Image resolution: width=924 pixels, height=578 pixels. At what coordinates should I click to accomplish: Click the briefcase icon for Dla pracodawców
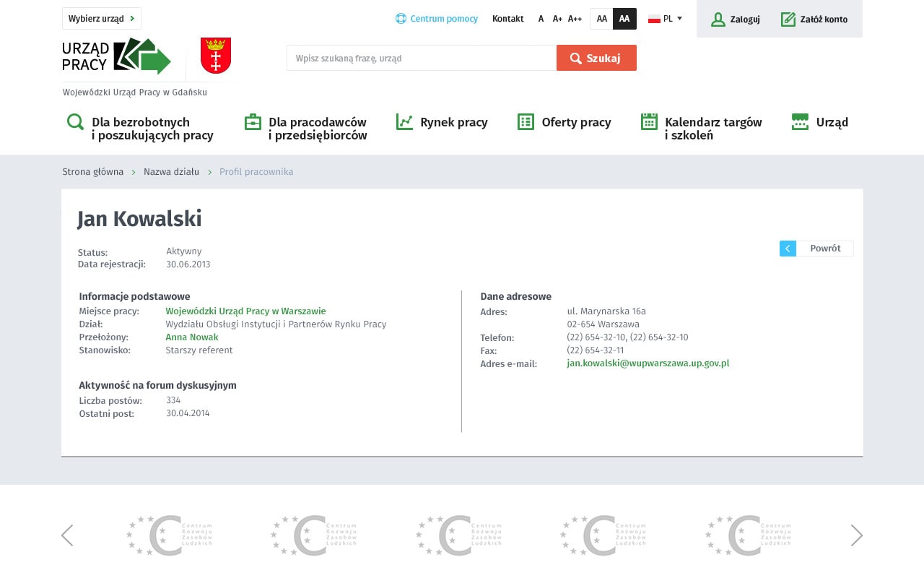(x=253, y=121)
